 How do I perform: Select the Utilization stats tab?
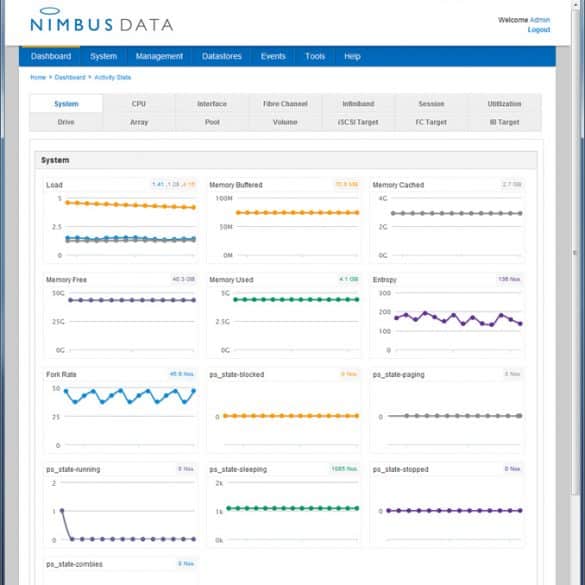pos(504,104)
